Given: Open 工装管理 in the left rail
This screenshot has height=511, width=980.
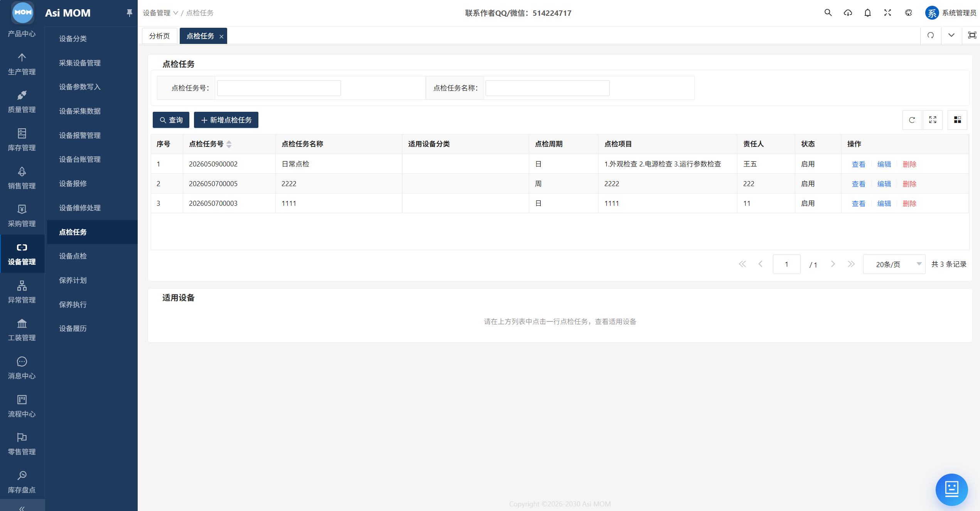Looking at the screenshot, I should [x=22, y=330].
